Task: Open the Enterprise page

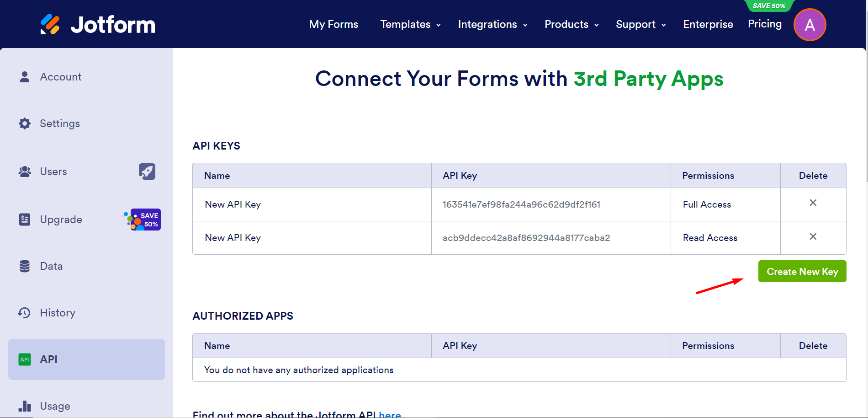Action: 708,24
